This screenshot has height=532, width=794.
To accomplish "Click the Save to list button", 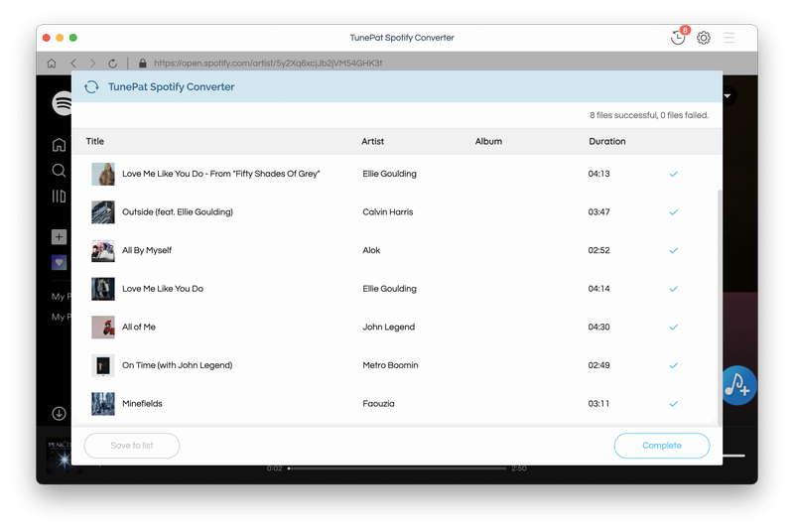I will [x=132, y=446].
